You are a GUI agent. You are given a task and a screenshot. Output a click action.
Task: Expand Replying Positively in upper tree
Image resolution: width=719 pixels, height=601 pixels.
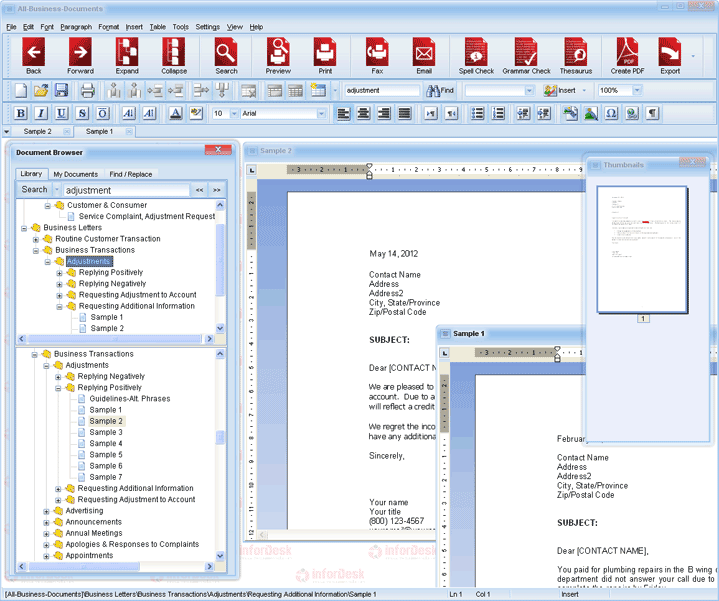(59, 273)
